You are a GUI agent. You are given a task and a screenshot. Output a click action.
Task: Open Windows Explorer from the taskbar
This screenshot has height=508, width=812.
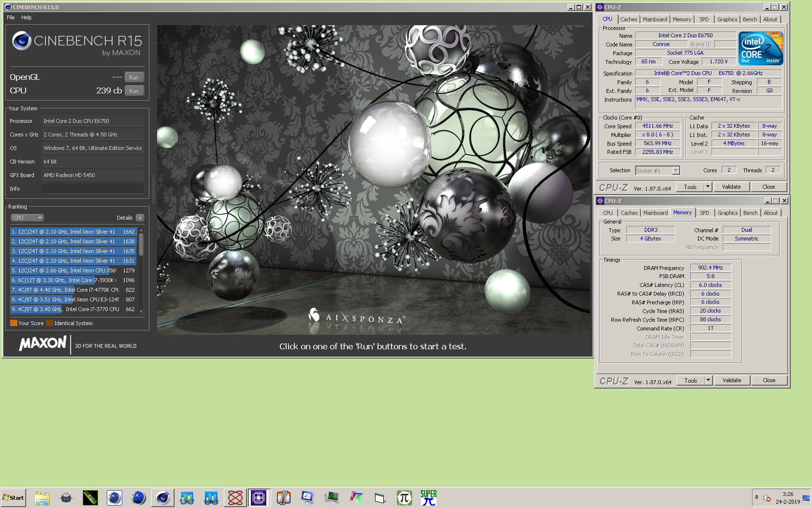(x=42, y=498)
